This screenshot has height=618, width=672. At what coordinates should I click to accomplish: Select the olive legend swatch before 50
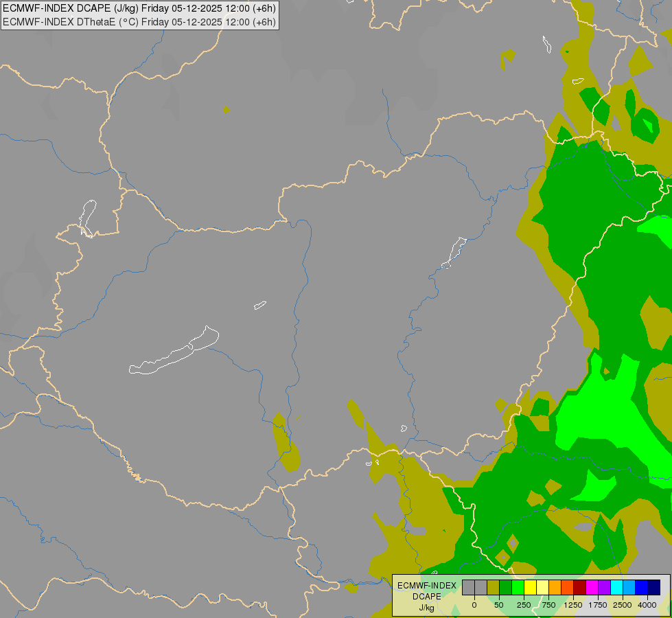coord(494,587)
